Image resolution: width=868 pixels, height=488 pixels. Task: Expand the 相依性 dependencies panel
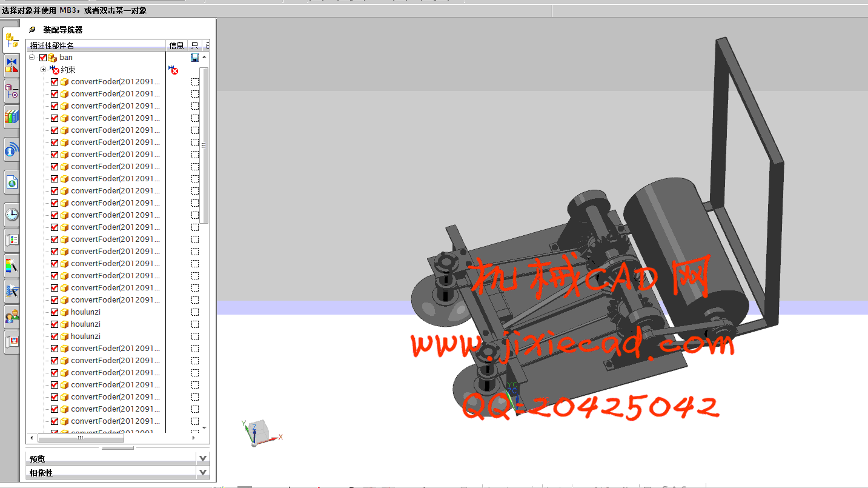203,472
